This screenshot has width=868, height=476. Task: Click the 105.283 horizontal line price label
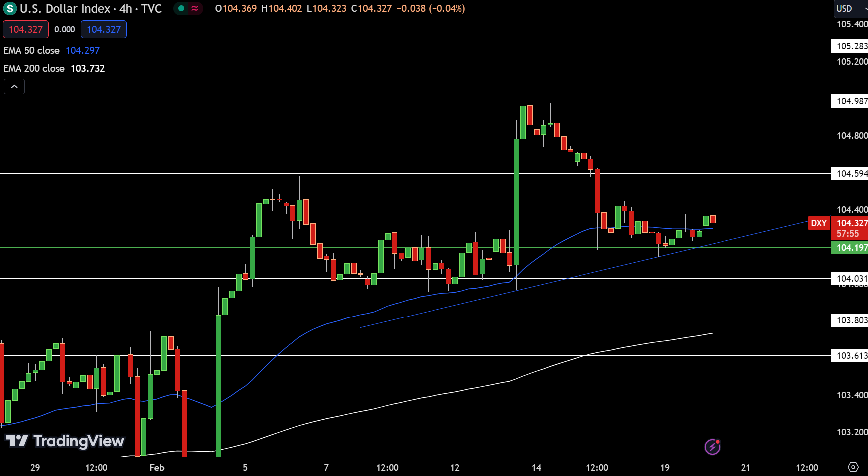point(850,46)
